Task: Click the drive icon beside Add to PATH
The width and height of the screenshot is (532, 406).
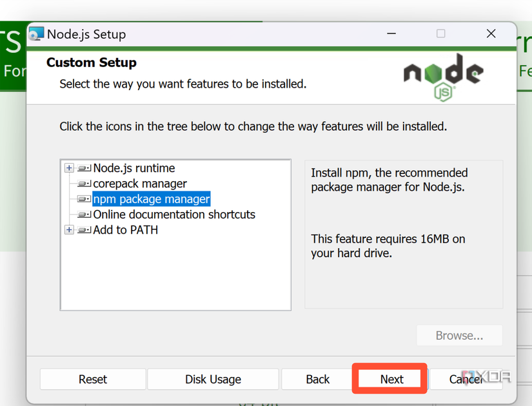Action: click(83, 230)
